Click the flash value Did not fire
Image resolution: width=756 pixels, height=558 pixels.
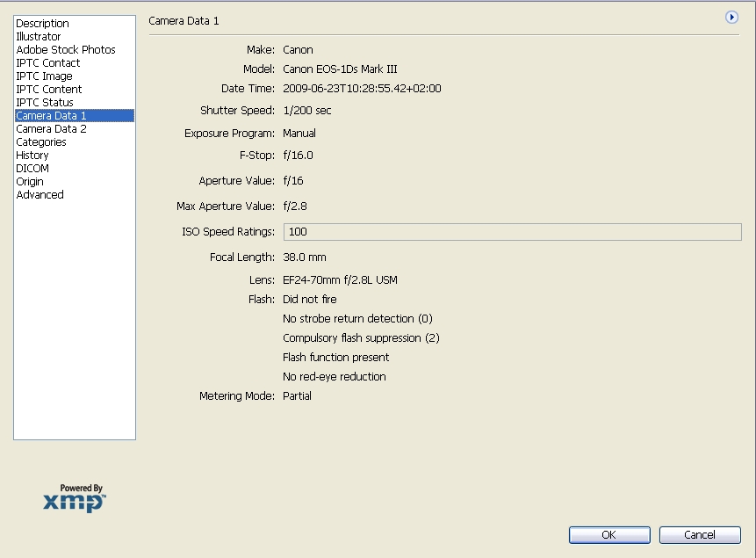click(310, 300)
